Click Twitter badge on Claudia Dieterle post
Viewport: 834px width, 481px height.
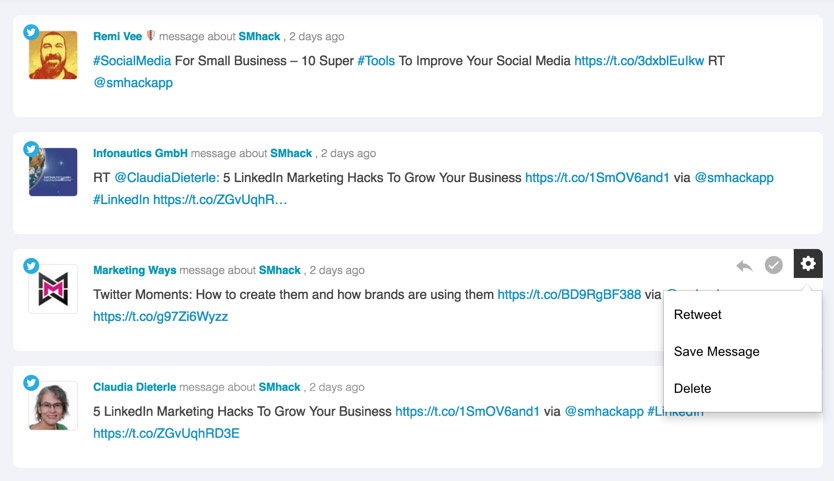(x=31, y=383)
